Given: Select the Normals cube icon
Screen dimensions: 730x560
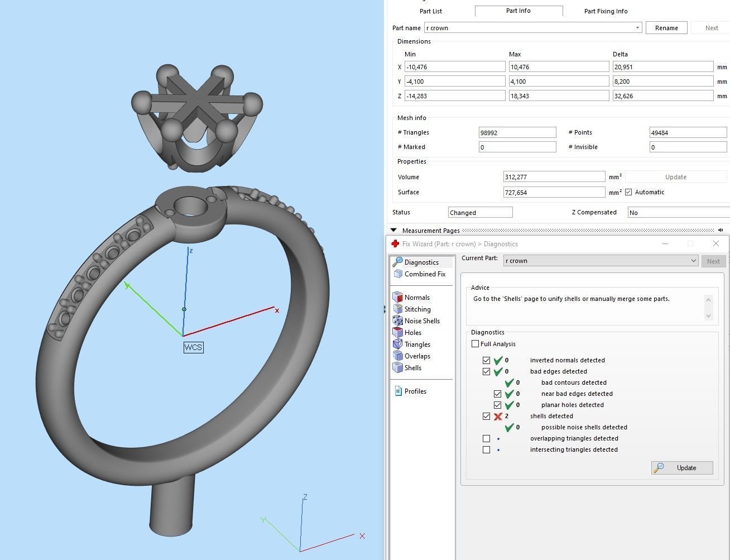Looking at the screenshot, I should coord(397,297).
